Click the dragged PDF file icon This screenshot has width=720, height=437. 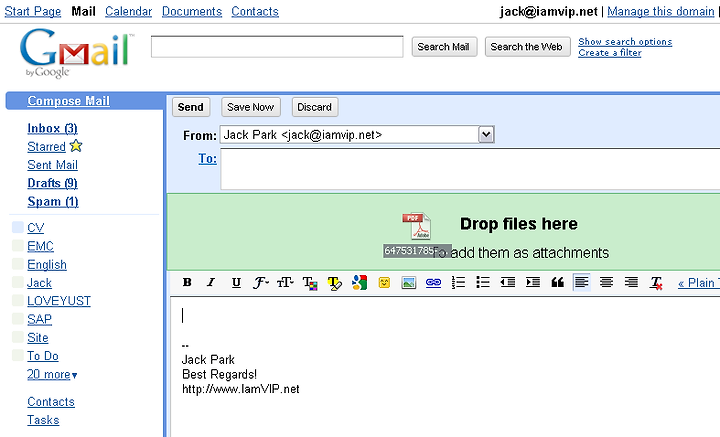[x=416, y=226]
